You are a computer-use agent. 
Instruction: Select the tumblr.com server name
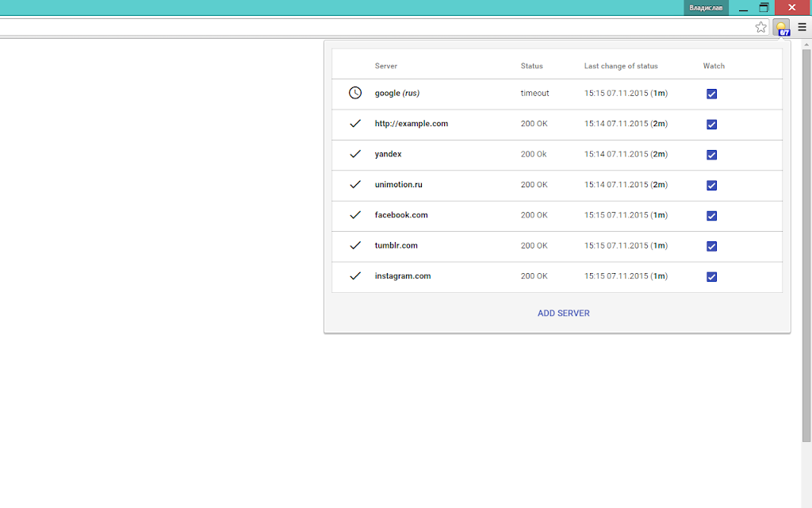[x=396, y=246]
